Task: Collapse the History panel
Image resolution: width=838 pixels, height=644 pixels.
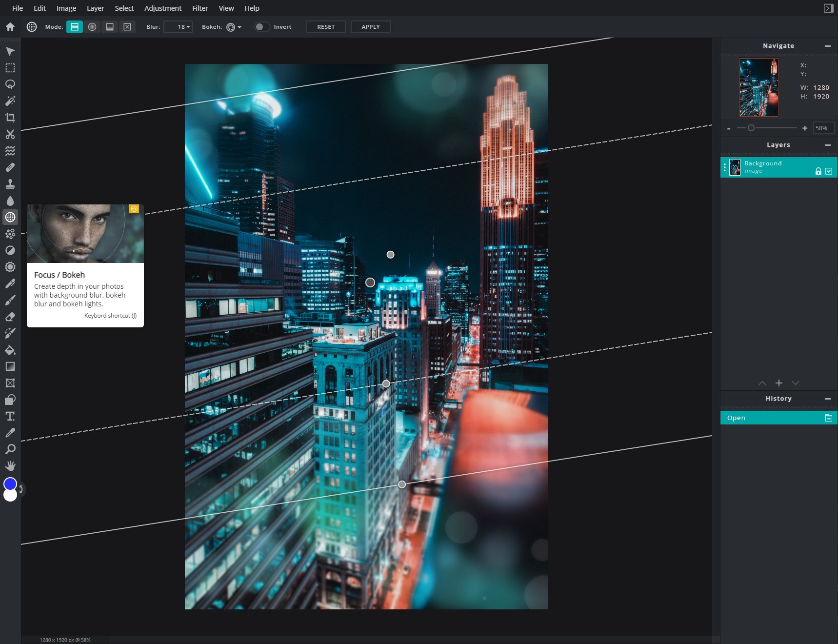Action: pyautogui.click(x=828, y=399)
